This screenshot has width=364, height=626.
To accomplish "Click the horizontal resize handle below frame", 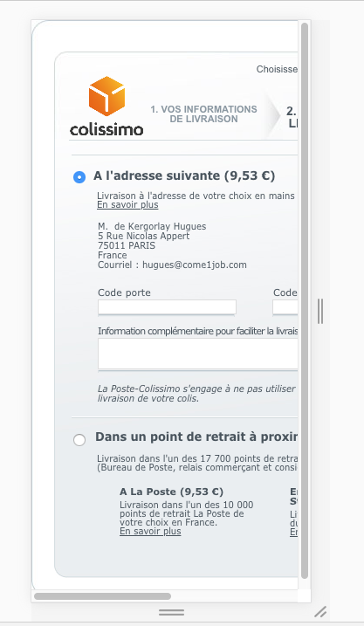I will coord(172,612).
